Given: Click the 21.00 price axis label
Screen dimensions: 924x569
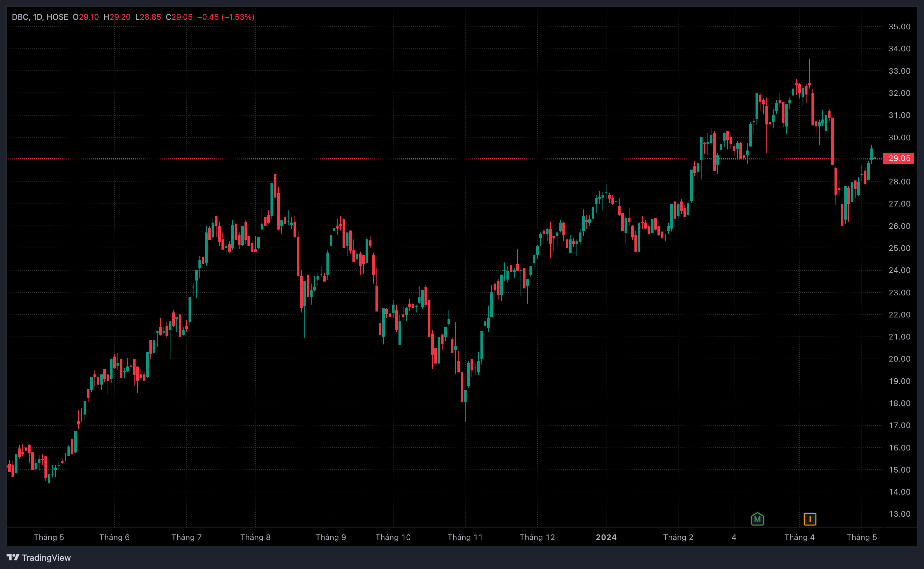Looking at the screenshot, I should pos(899,337).
